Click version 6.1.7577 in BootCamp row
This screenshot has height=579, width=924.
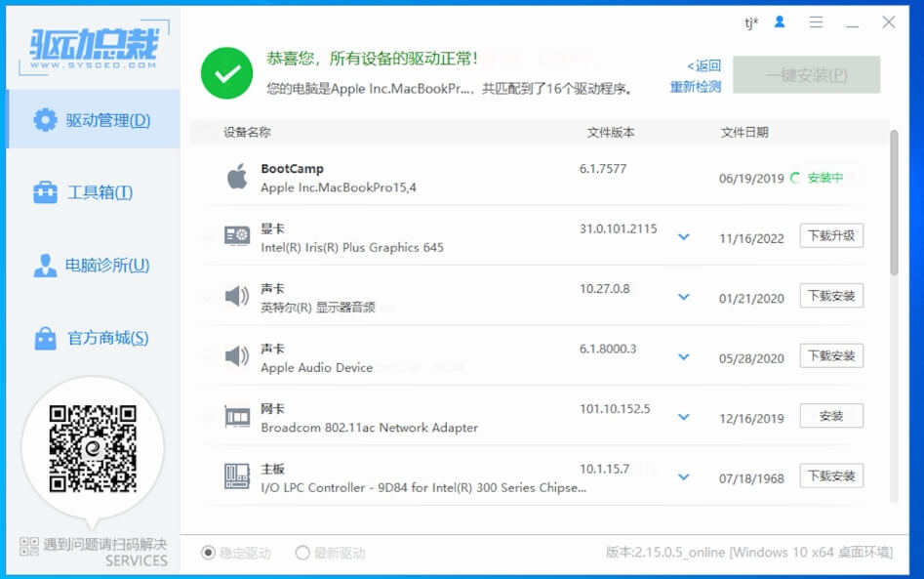(603, 169)
